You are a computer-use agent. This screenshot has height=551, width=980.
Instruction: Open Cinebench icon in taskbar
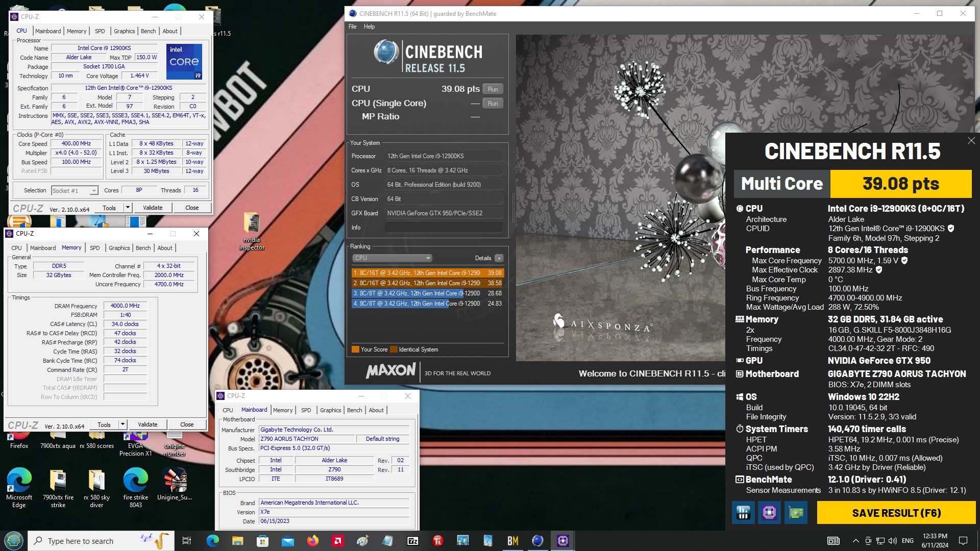tap(538, 541)
